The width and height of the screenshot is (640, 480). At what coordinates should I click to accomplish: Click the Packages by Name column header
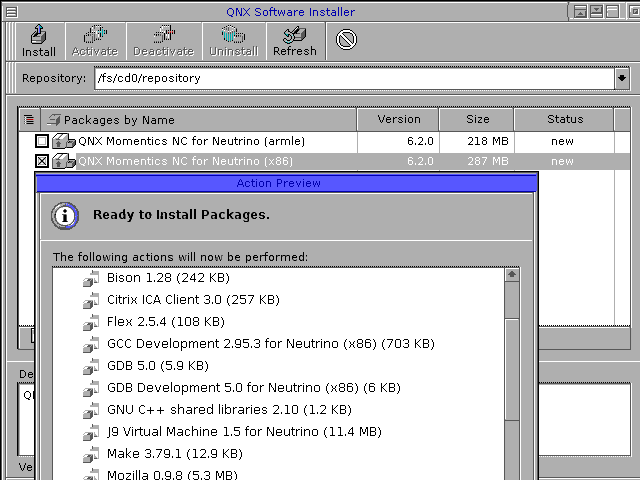[x=200, y=120]
